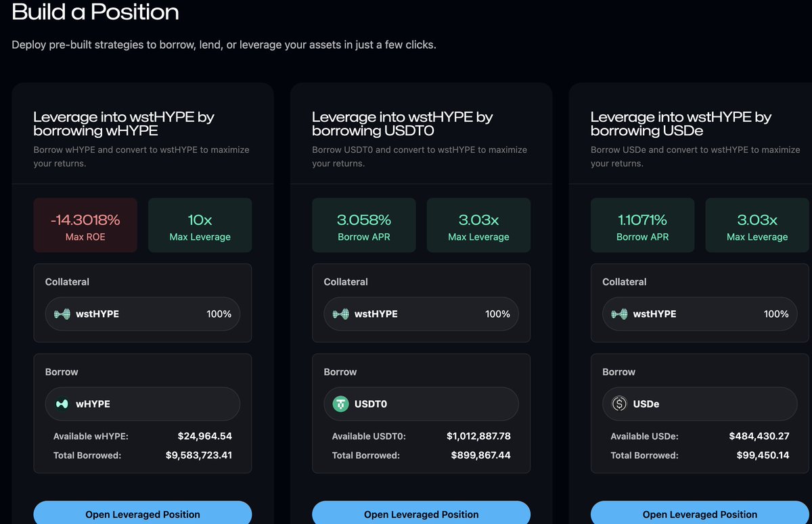The height and width of the screenshot is (524, 812).
Task: Click wstHYPE collateral row in USDe card
Action: (700, 314)
